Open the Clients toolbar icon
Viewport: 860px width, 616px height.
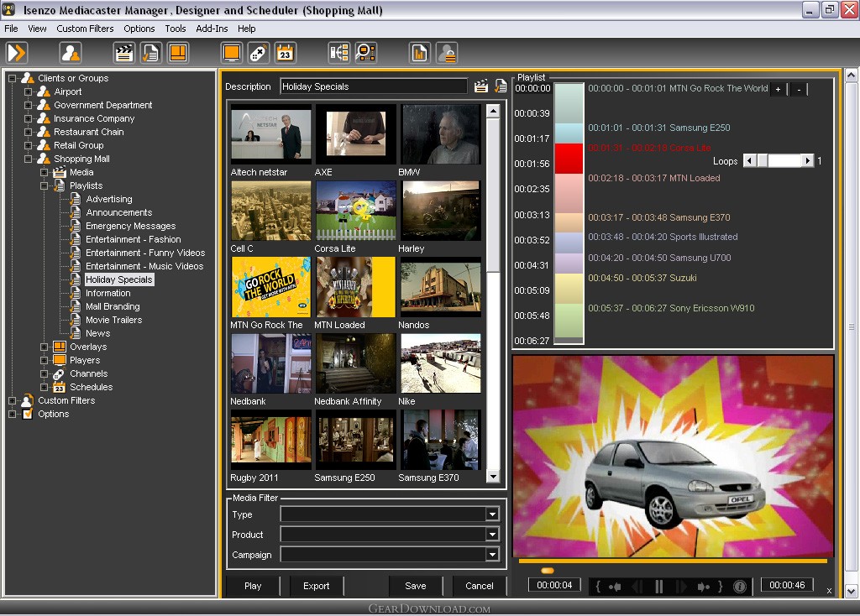[71, 53]
